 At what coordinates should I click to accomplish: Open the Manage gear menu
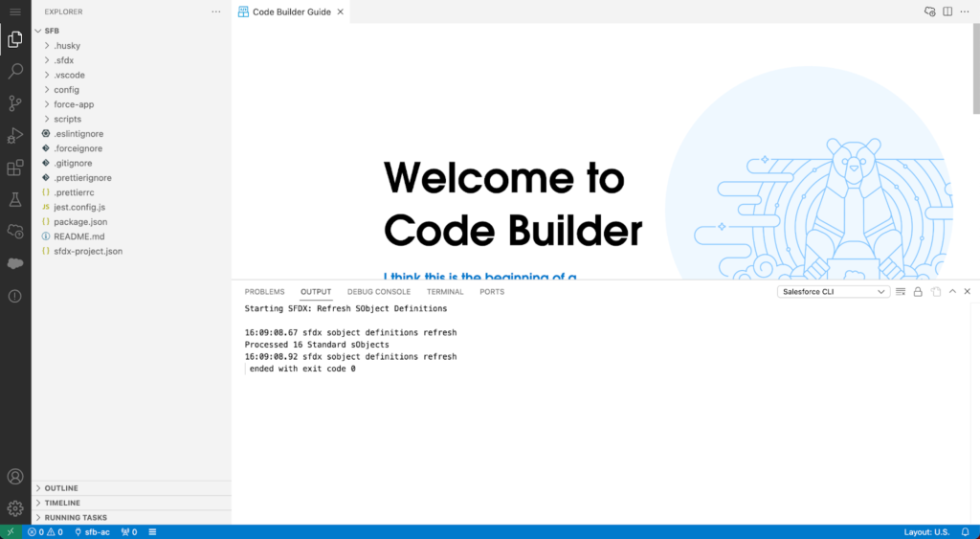[x=15, y=507]
